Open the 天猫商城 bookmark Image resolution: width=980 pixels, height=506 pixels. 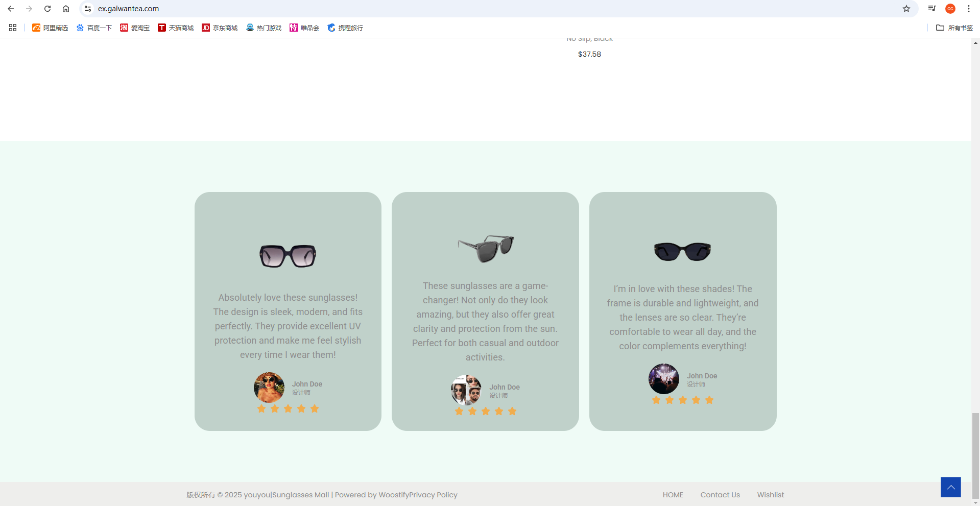pos(176,28)
